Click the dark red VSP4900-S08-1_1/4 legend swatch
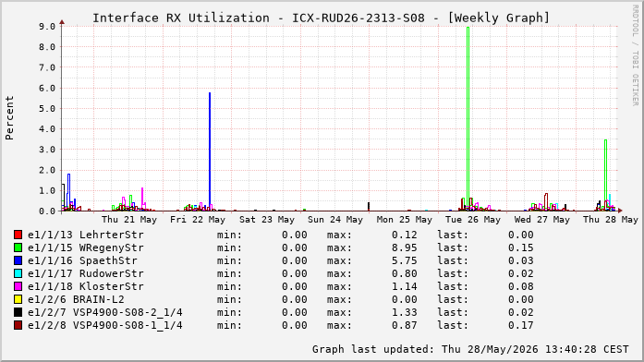Viewport: 644px width, 362px height. click(x=18, y=325)
